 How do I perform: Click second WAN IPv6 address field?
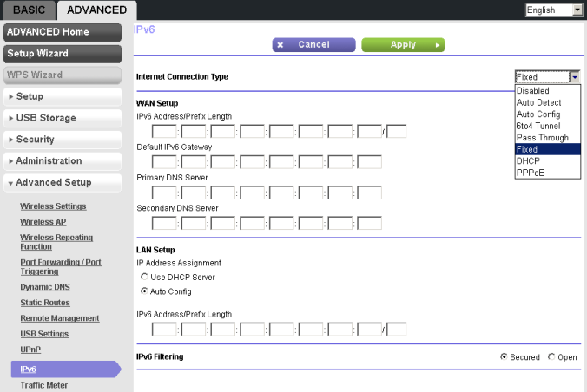pos(194,132)
